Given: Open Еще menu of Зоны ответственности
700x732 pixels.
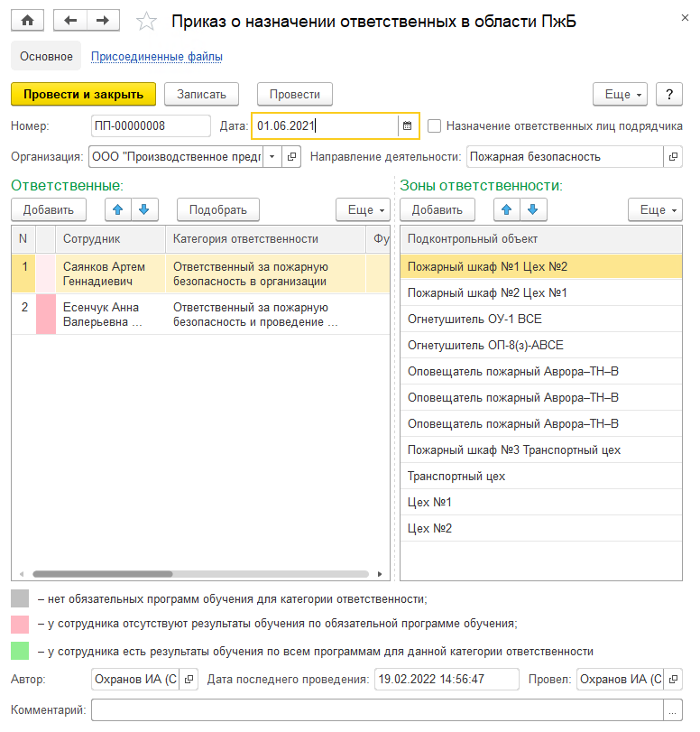Looking at the screenshot, I should (x=655, y=209).
